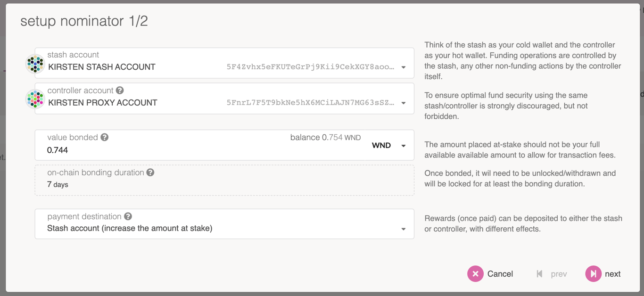Open help icon beside controller account
Image resolution: width=644 pixels, height=296 pixels.
coord(120,90)
